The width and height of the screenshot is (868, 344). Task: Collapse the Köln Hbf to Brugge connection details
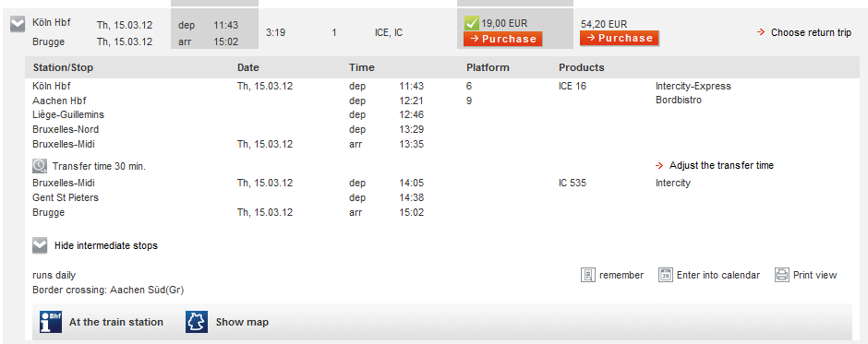pos(18,24)
